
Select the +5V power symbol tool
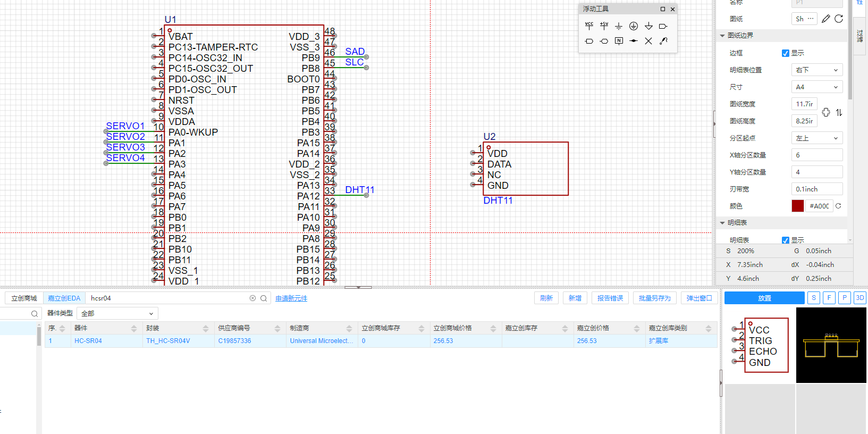coord(604,26)
